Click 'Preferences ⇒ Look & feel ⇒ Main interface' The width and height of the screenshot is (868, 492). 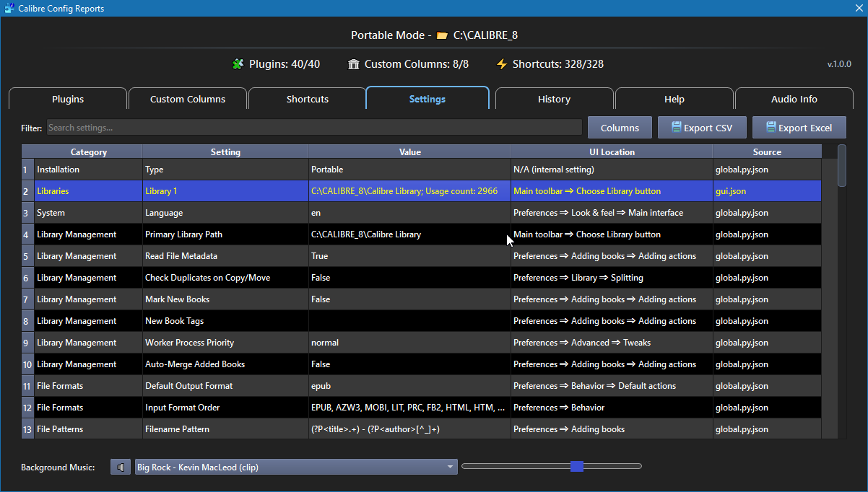(612, 213)
